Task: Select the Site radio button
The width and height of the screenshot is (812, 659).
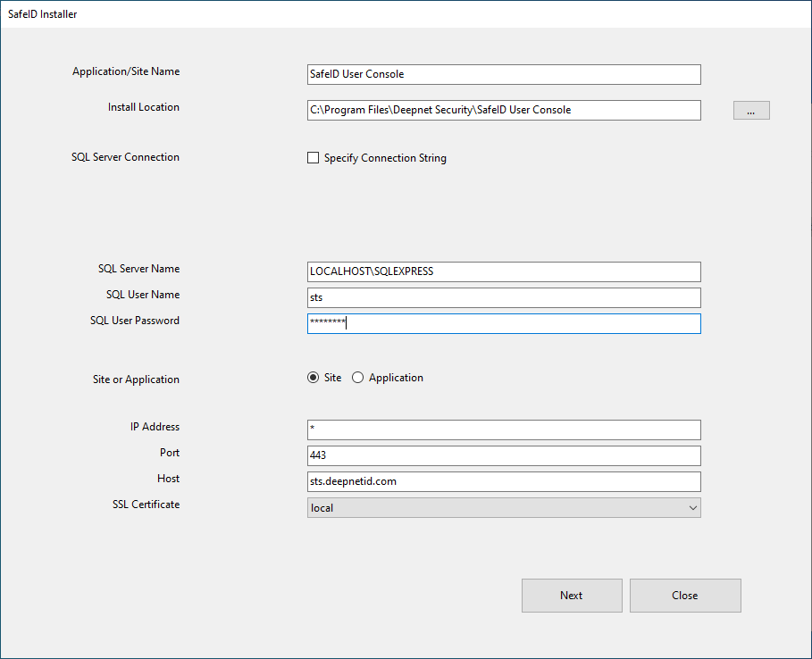Action: [x=313, y=378]
